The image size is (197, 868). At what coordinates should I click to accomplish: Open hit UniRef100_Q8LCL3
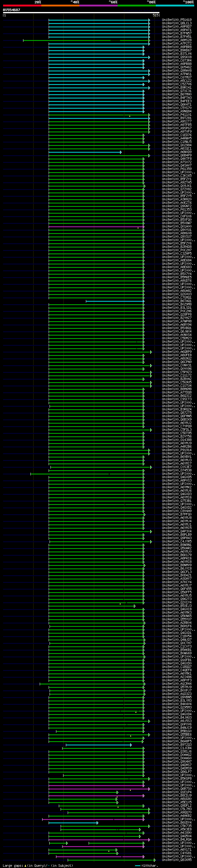(177, 23)
